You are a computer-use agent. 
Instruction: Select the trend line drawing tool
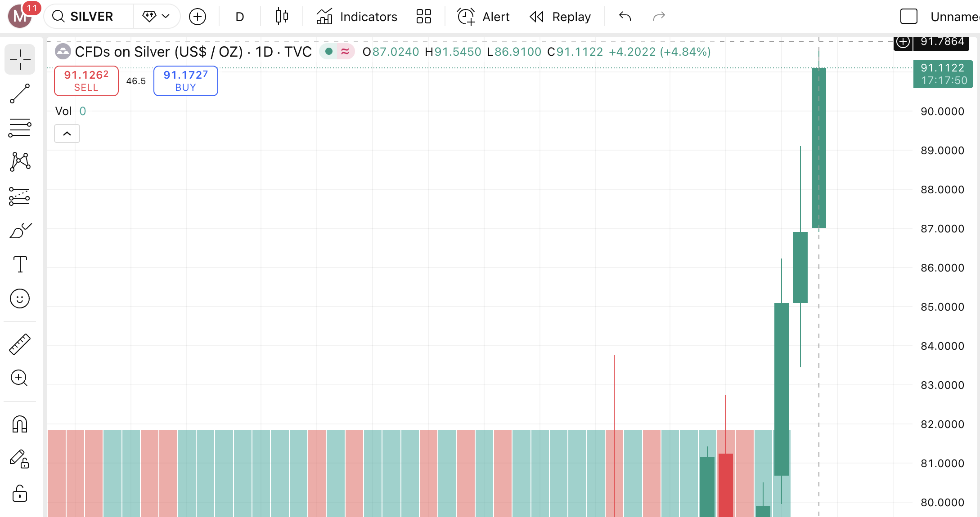(20, 94)
